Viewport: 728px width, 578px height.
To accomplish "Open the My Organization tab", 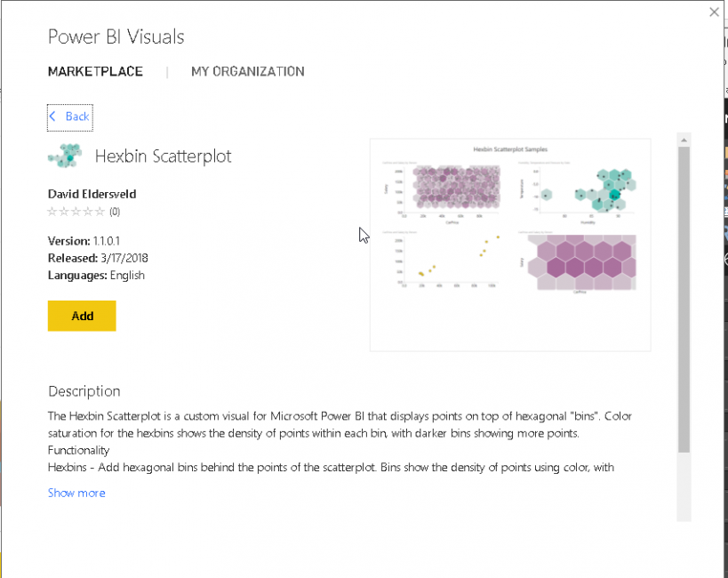I will coord(248,71).
